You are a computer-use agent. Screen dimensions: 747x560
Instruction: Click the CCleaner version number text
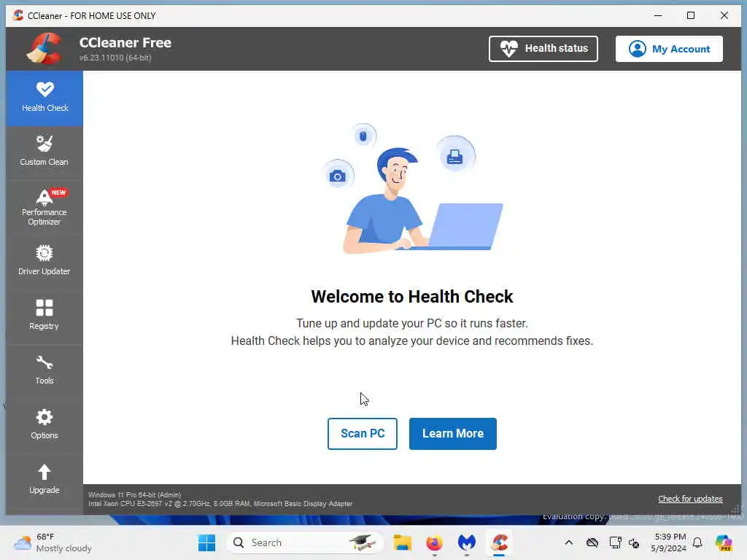115,58
